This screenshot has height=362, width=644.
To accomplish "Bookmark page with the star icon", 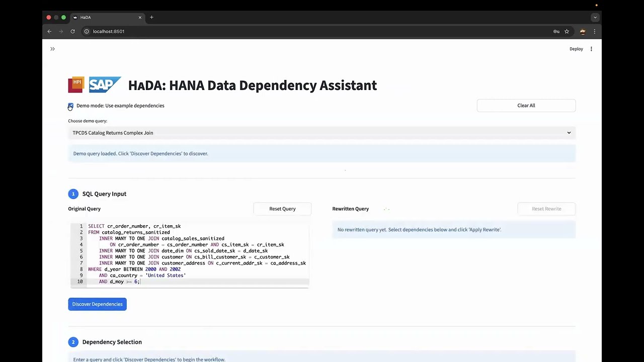I will [567, 31].
